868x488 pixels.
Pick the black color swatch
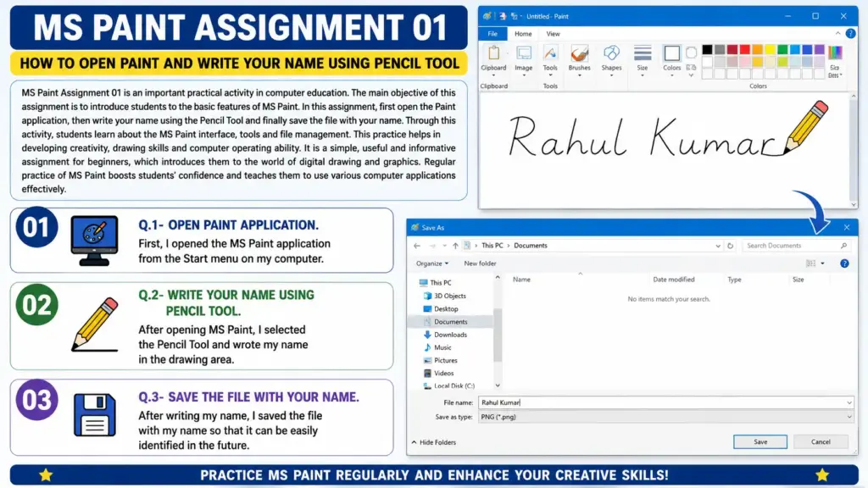tap(707, 50)
